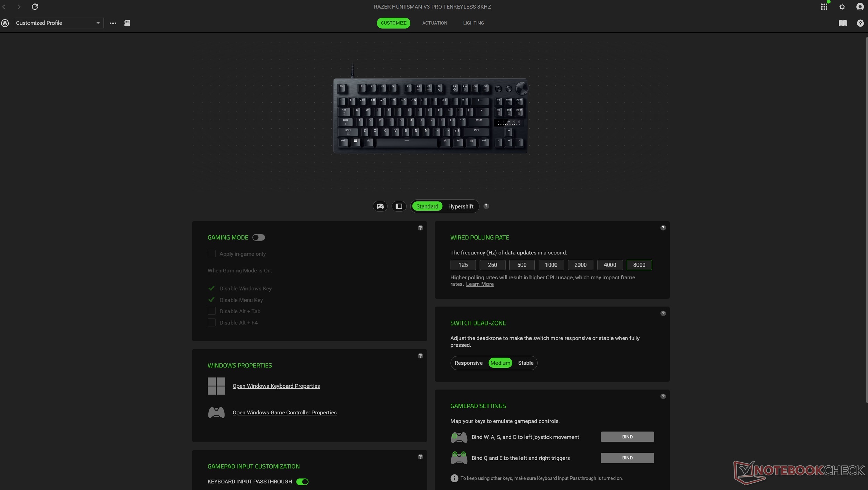Select the 4000 Hz polling rate
Viewport: 868px width, 490px height.
pos(610,265)
